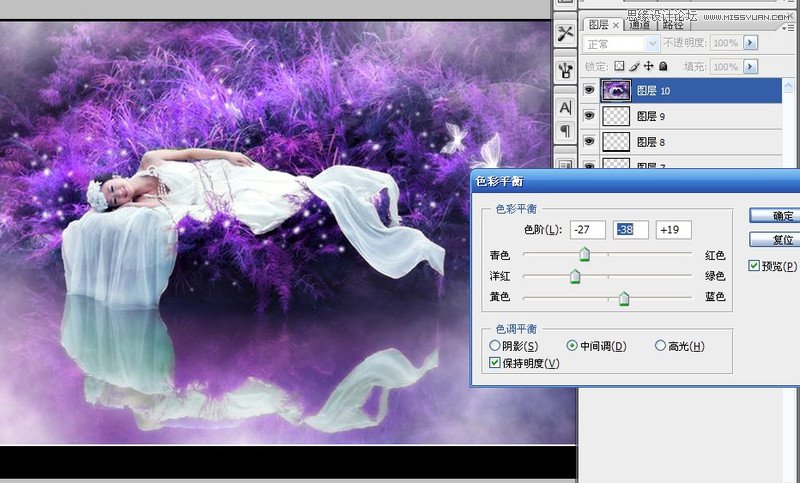Open the Layers panel flyout menu
800x483 pixels.
coord(790,28)
